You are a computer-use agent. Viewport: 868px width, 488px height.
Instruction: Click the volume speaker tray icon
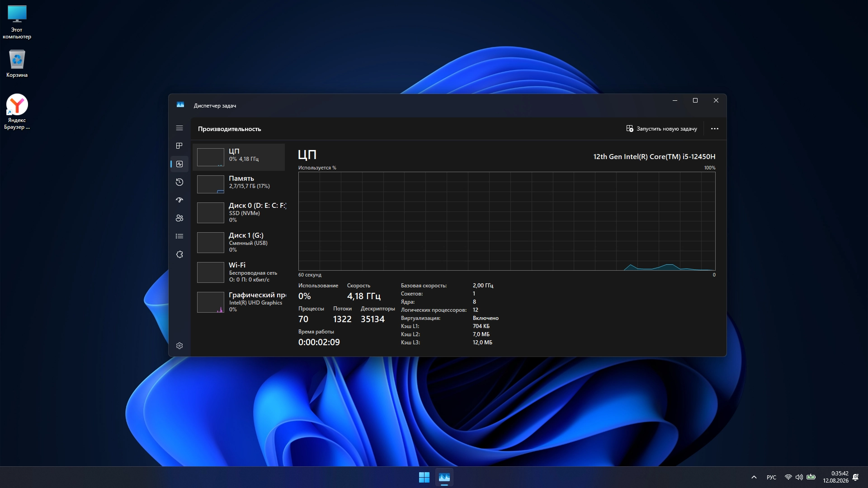[x=799, y=477]
